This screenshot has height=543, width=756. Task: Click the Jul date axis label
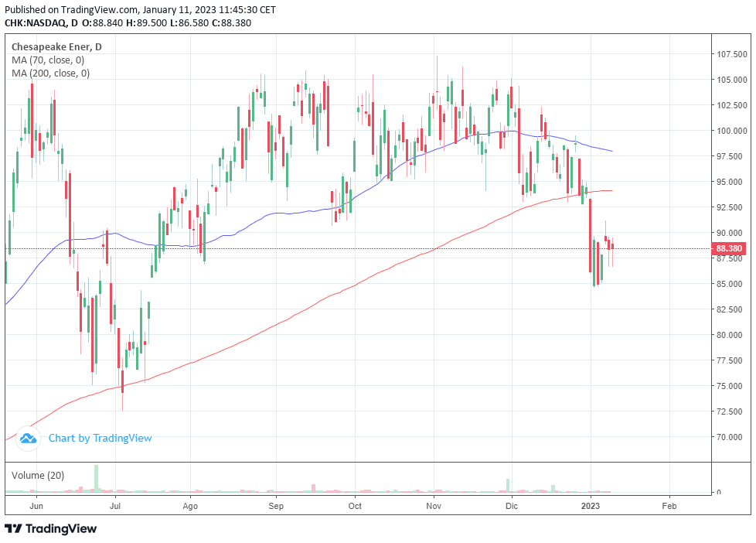click(114, 506)
